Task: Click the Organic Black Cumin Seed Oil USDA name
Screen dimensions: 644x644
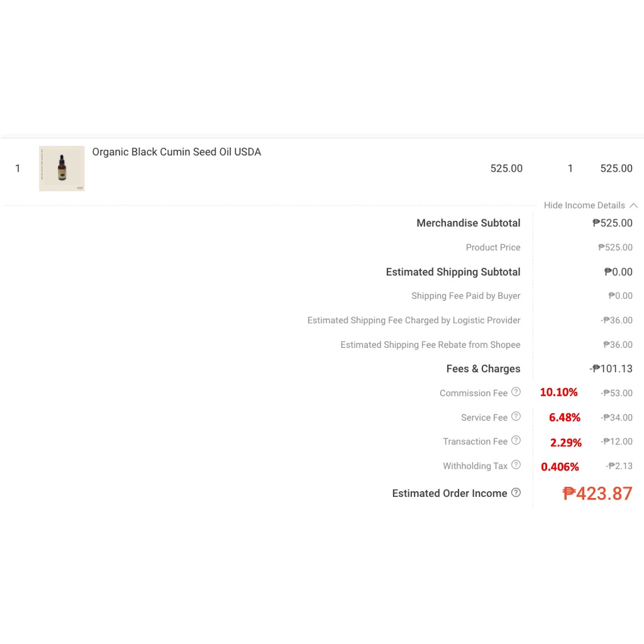Action: 176,152
